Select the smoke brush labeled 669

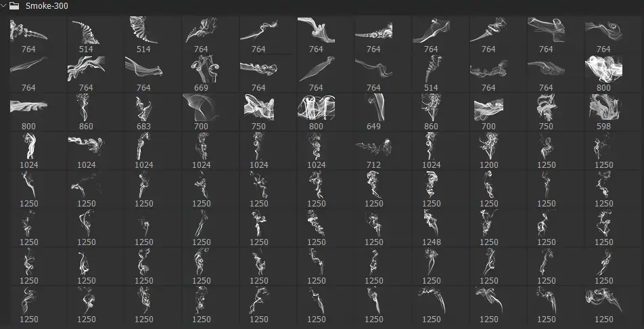(x=202, y=73)
